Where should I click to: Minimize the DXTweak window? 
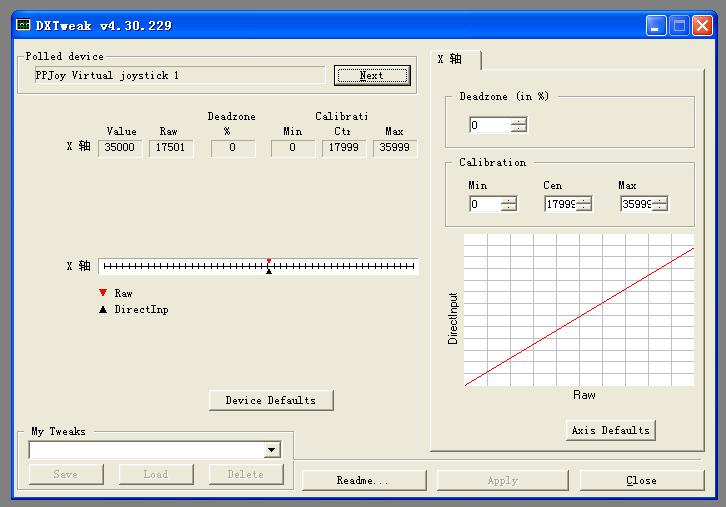pyautogui.click(x=656, y=26)
